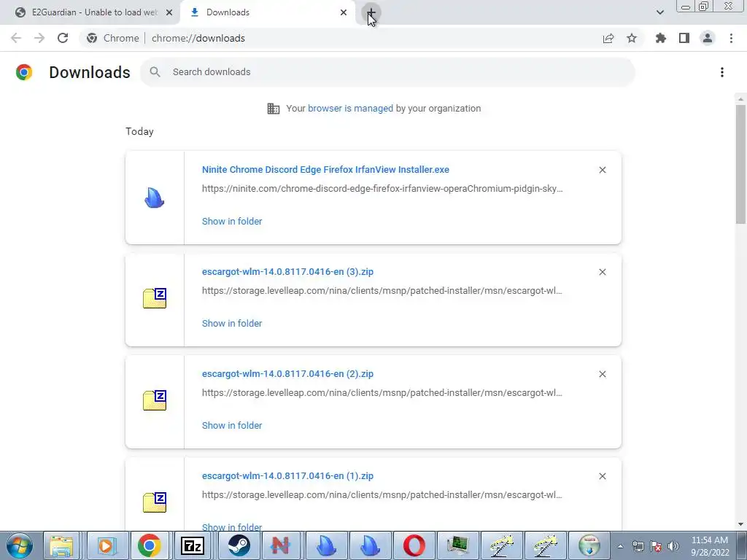Open the Extensions puzzle icon
Image resolution: width=747 pixels, height=560 pixels.
click(x=661, y=38)
